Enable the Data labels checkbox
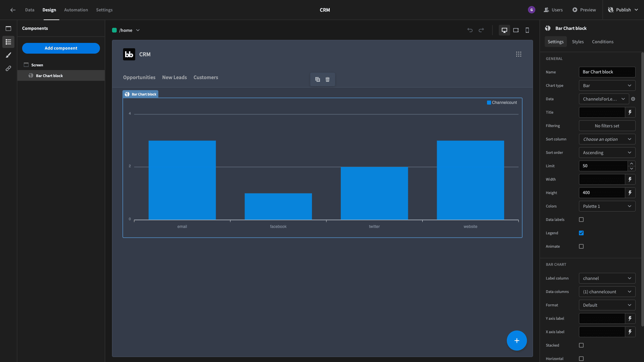644x362 pixels. point(581,220)
